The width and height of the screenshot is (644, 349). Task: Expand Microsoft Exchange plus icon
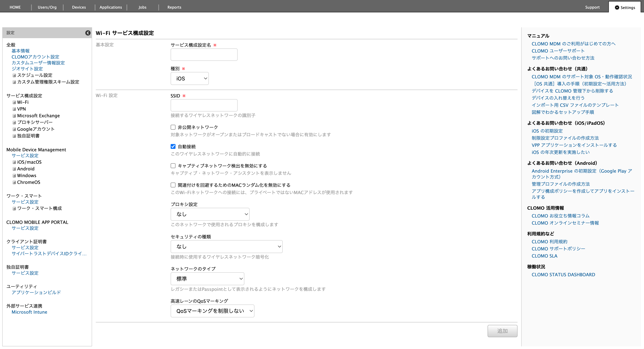tap(14, 116)
